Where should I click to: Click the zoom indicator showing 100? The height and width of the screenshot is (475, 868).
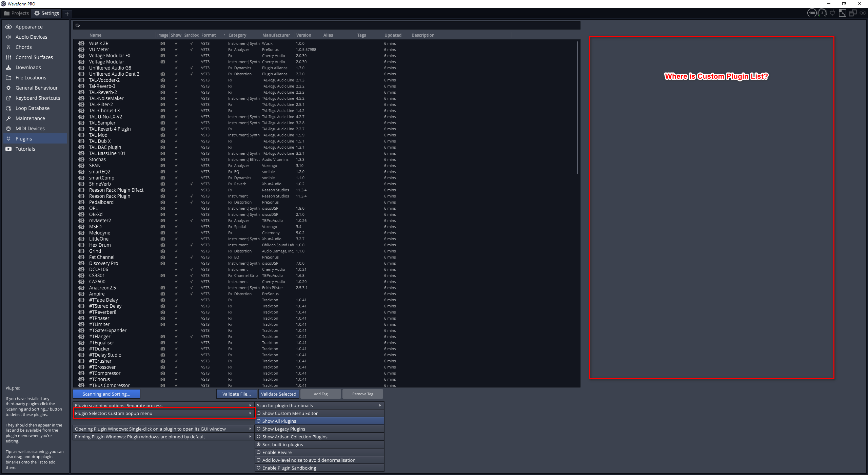(812, 13)
